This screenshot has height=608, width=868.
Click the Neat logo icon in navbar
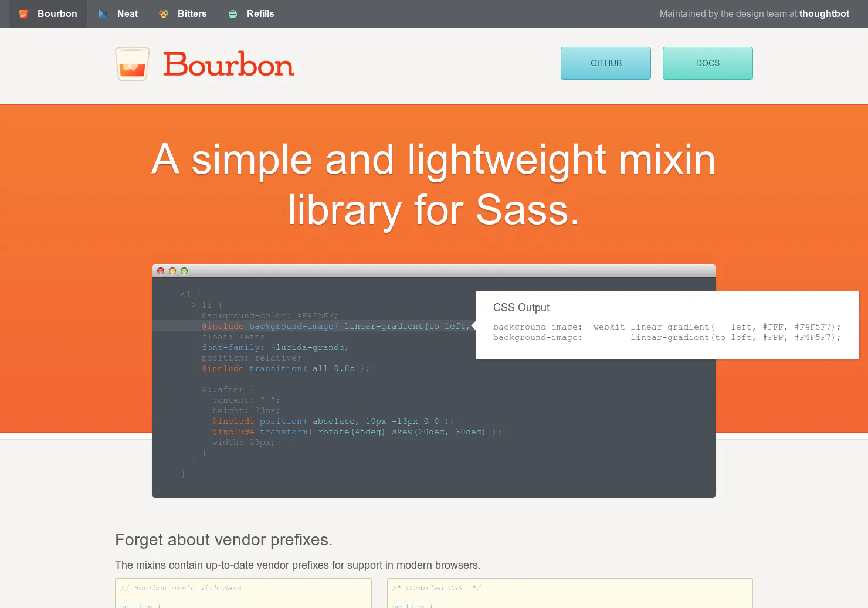click(x=103, y=14)
